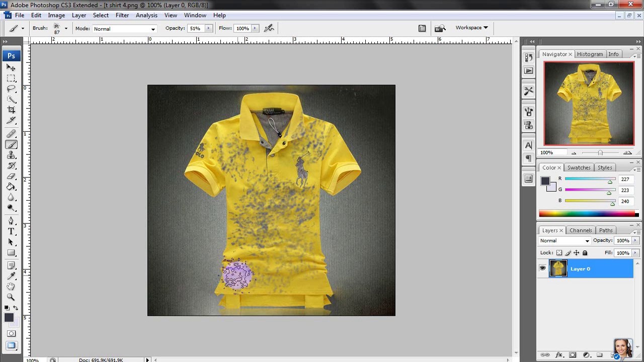The height and width of the screenshot is (362, 644).
Task: Add a layer style with fx icon
Action: coord(558,355)
